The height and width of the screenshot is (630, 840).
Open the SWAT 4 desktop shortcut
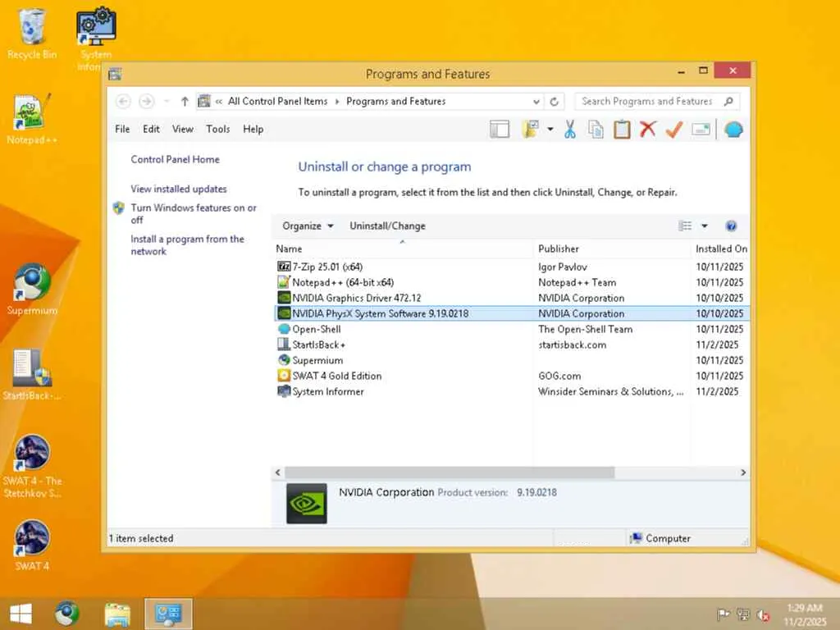[32, 546]
